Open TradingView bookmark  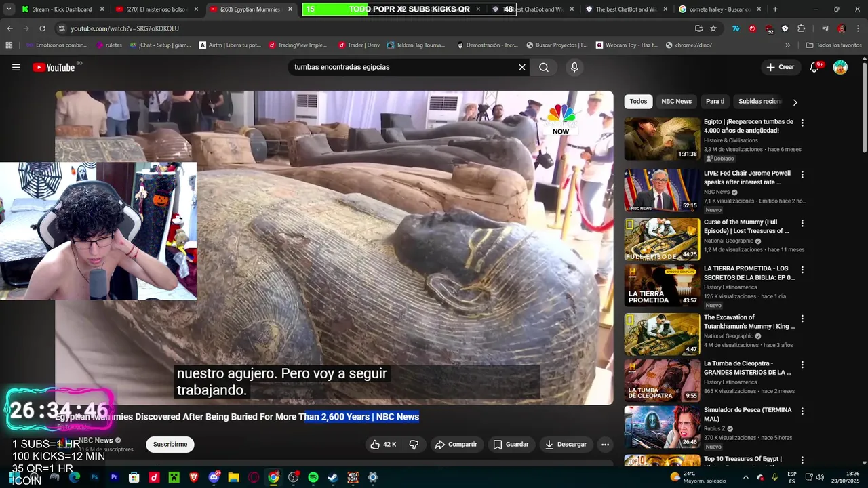[x=298, y=45]
